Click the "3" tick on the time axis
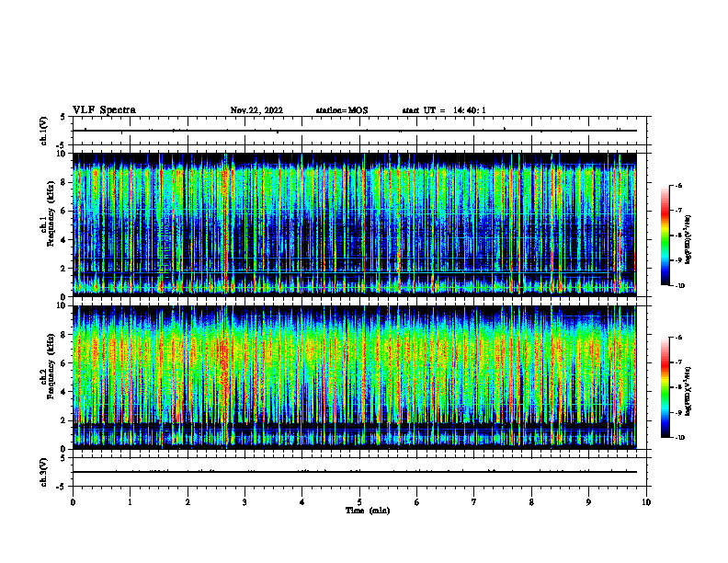This screenshot has width=728, height=563. [245, 502]
